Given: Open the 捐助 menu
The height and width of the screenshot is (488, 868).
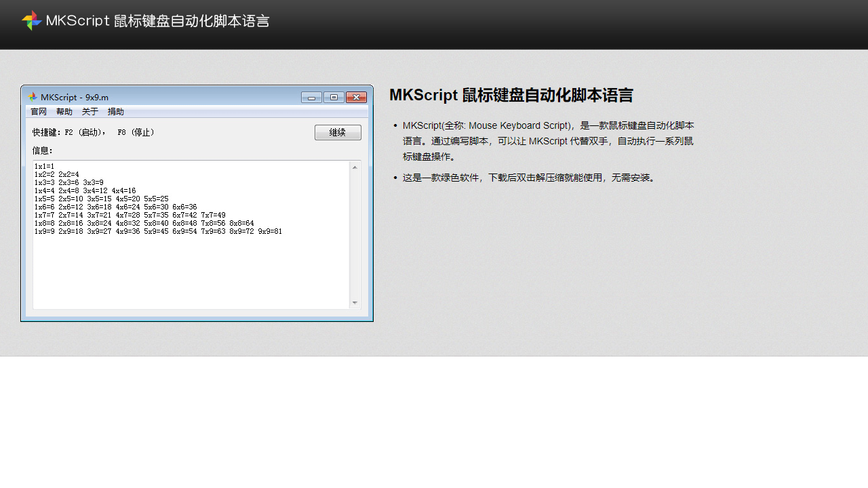Looking at the screenshot, I should pos(115,111).
